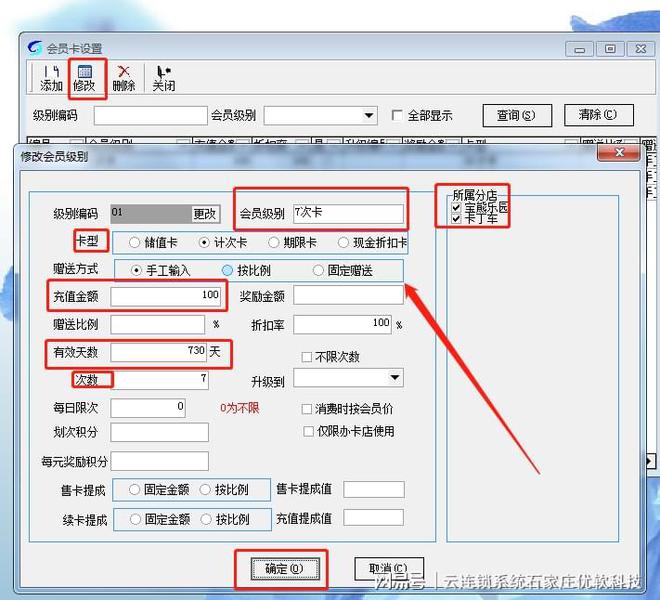Viewport: 660px width, 600px height.
Task: Open the 会员级别 filter dropdown
Action: (369, 115)
